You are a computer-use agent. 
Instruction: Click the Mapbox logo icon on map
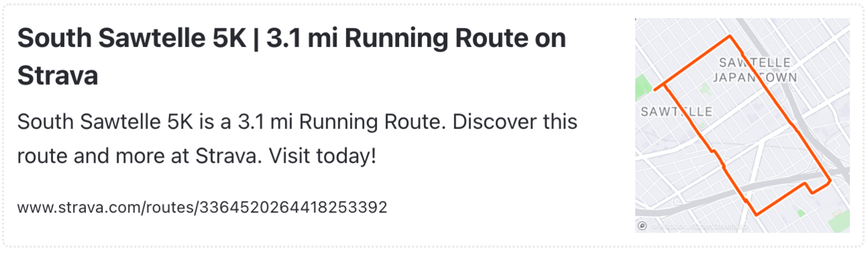click(x=642, y=226)
